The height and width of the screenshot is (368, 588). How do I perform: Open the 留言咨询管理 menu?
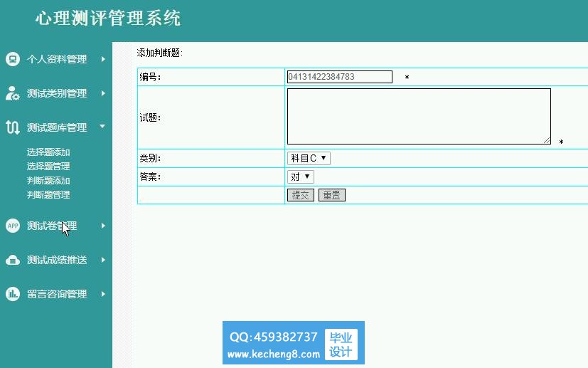[x=57, y=294]
